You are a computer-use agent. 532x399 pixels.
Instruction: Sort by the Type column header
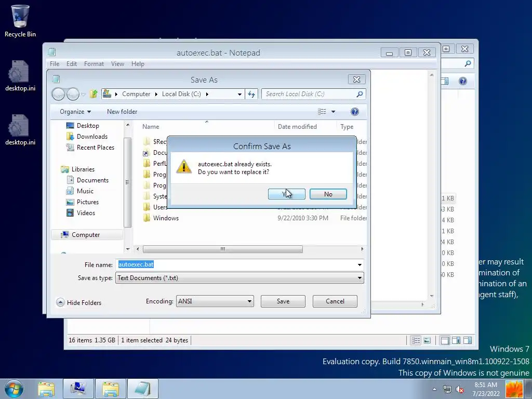(347, 127)
